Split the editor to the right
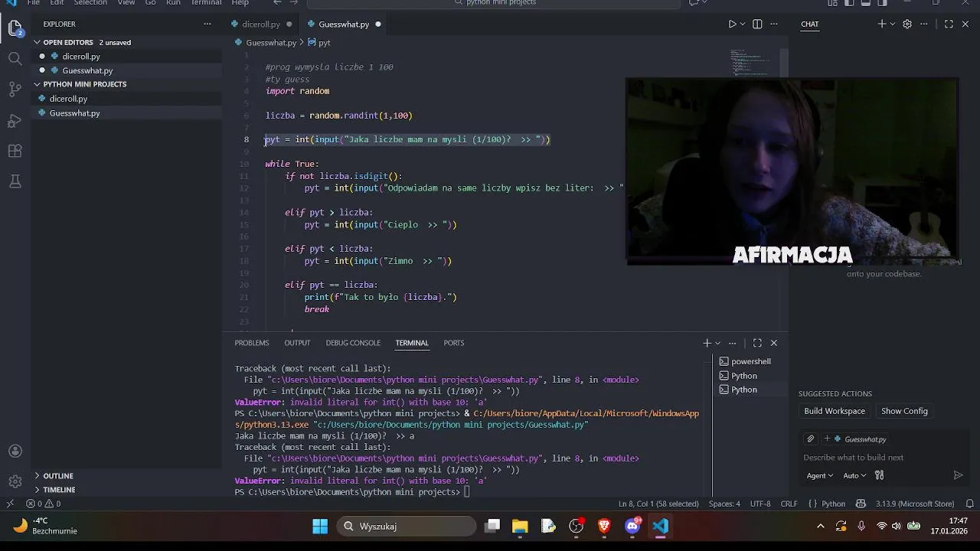The image size is (980, 551). [757, 24]
